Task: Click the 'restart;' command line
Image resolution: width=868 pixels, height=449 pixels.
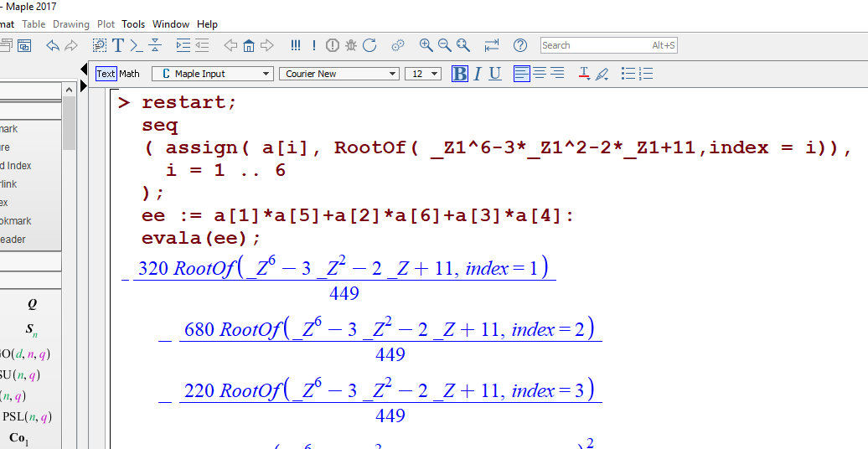Action: [x=189, y=102]
